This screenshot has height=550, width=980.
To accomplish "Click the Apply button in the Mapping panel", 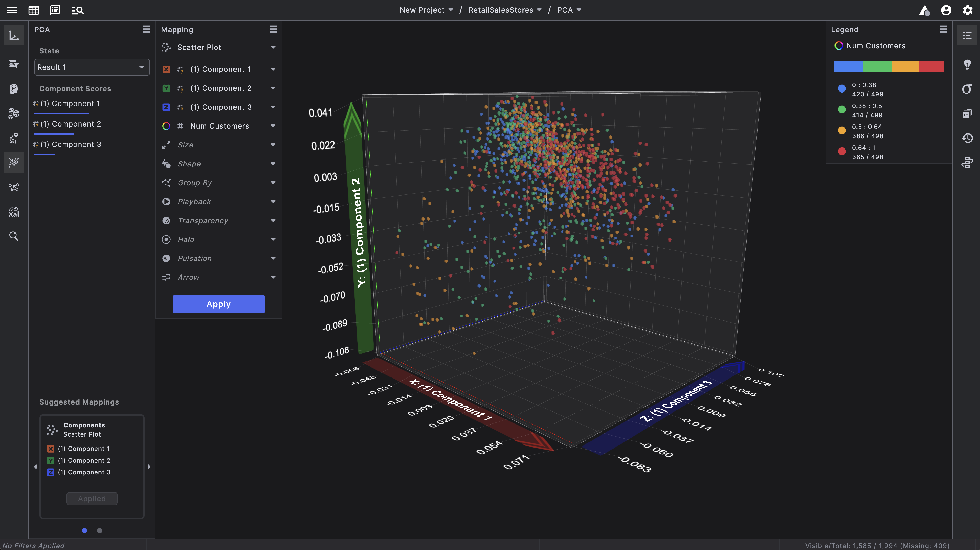I will click(218, 304).
